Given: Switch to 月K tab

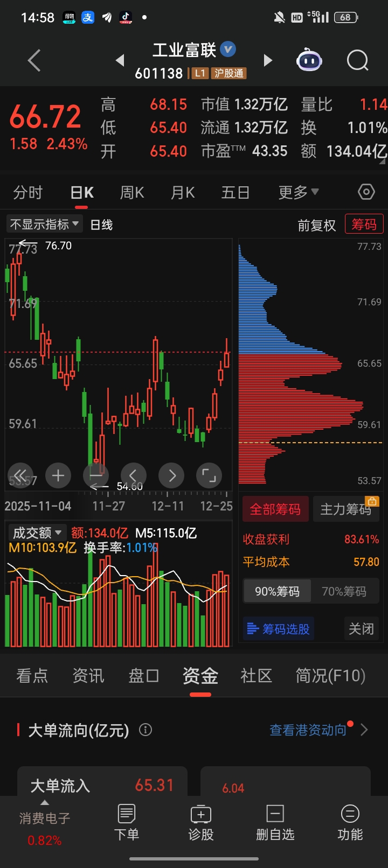Looking at the screenshot, I should pyautogui.click(x=183, y=192).
